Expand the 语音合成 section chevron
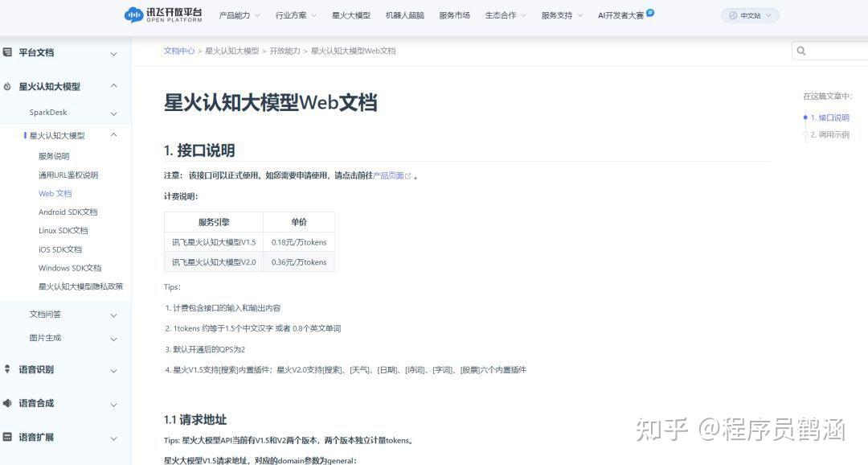The height and width of the screenshot is (465, 868). pos(113,405)
